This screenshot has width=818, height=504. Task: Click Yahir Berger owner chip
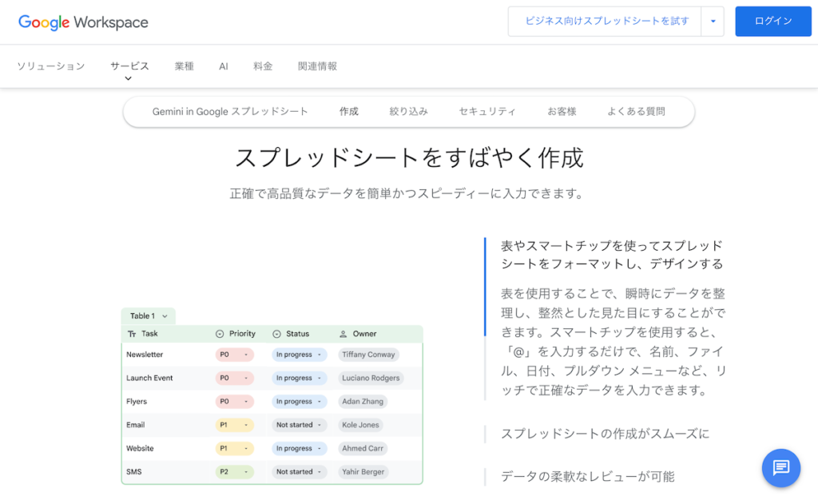(x=363, y=472)
